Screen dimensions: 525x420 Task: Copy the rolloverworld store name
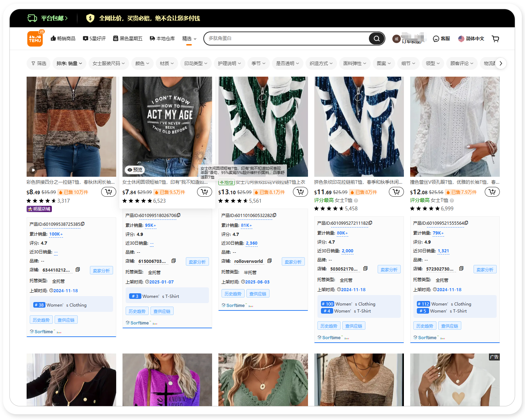coord(269,261)
